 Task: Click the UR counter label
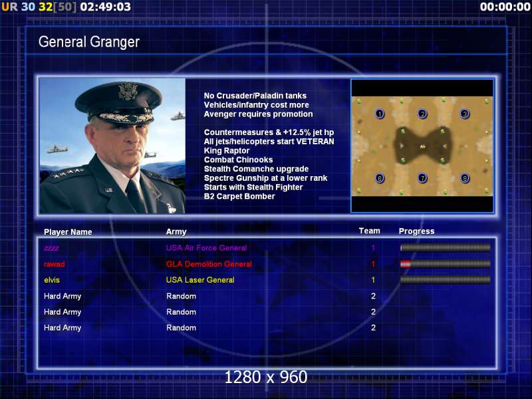[x=9, y=7]
